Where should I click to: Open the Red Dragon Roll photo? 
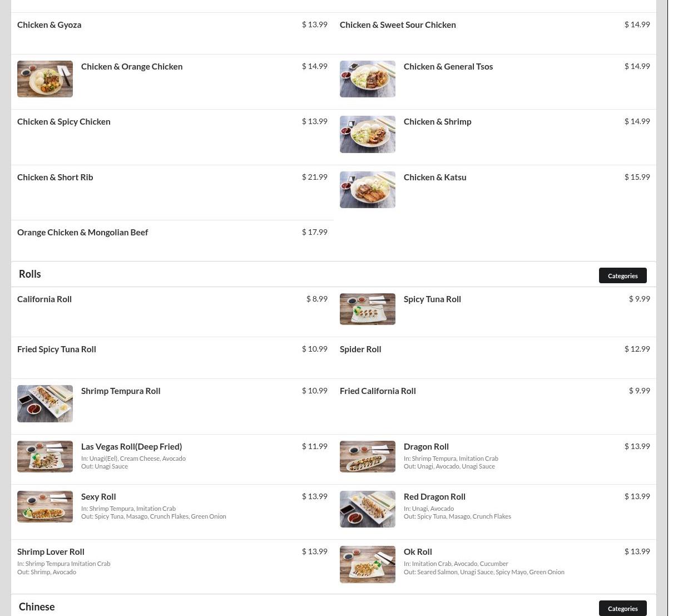368,509
